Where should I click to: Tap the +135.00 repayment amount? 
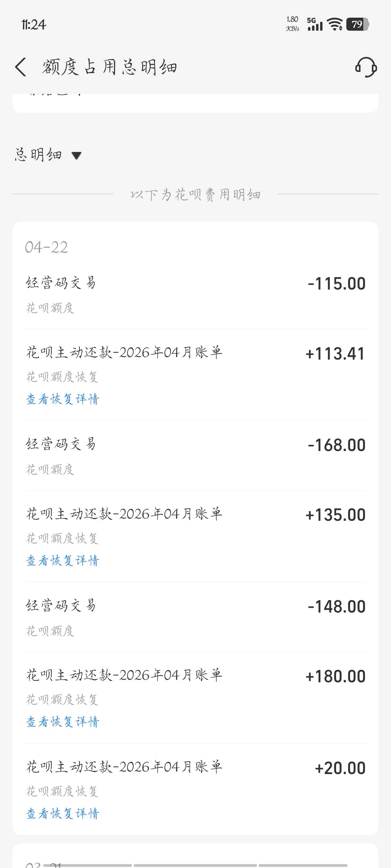click(x=335, y=515)
